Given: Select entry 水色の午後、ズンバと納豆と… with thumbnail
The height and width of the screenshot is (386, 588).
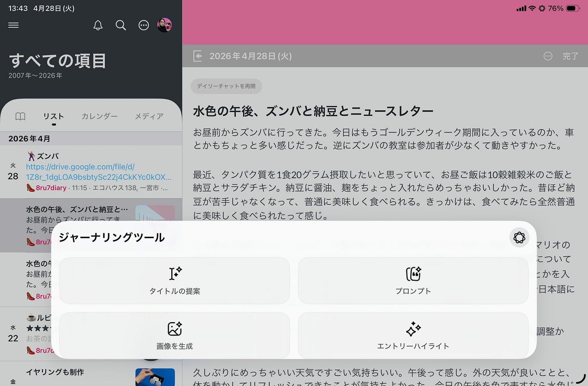Looking at the screenshot, I should 91,225.
